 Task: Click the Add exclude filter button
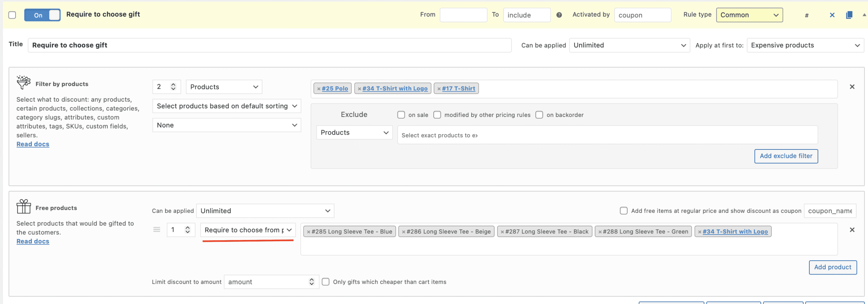pos(786,156)
